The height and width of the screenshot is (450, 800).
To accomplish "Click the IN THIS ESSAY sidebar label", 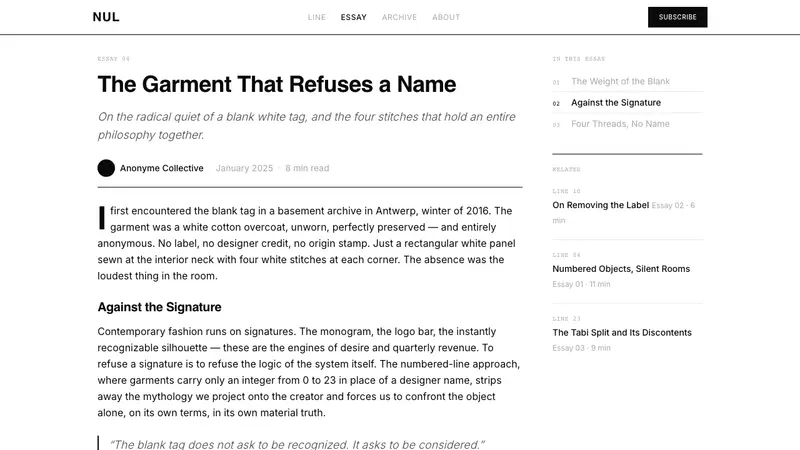I will point(579,59).
